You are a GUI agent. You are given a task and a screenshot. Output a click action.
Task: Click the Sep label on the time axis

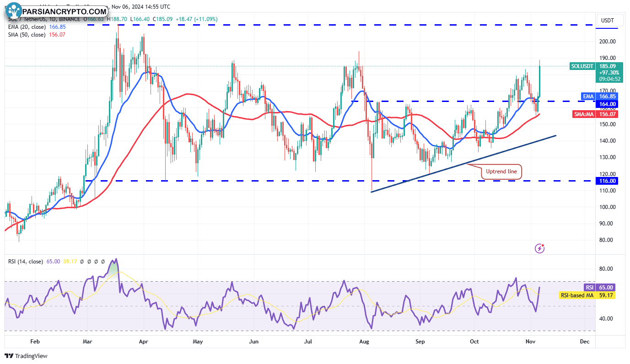[420, 342]
